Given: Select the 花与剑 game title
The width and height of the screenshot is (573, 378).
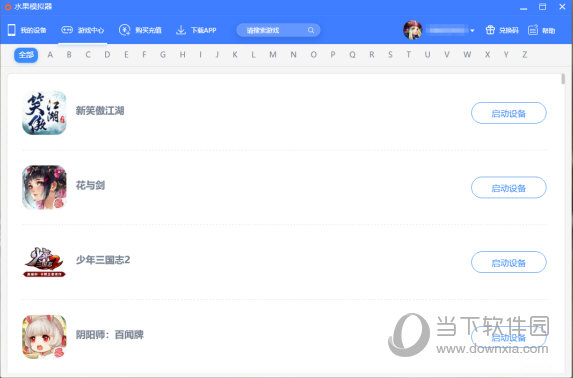Looking at the screenshot, I should [90, 185].
